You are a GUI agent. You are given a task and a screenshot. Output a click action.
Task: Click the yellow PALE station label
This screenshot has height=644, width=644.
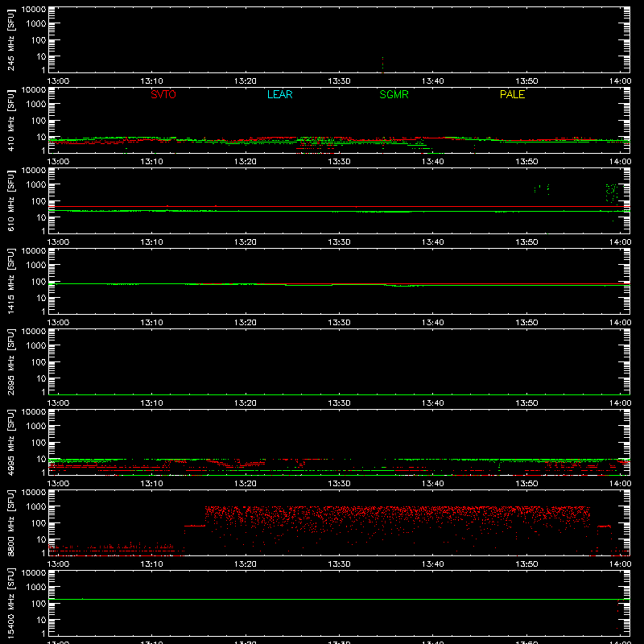(x=512, y=94)
